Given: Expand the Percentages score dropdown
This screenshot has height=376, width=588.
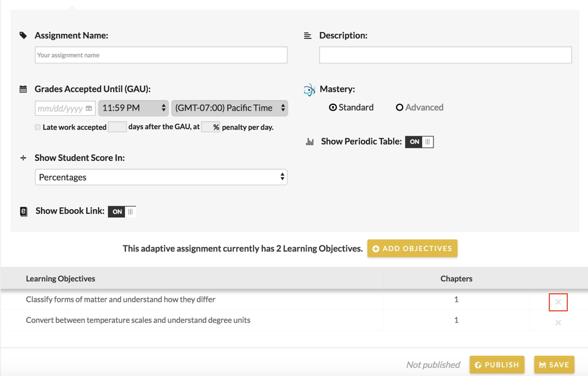Looking at the screenshot, I should click(x=161, y=177).
